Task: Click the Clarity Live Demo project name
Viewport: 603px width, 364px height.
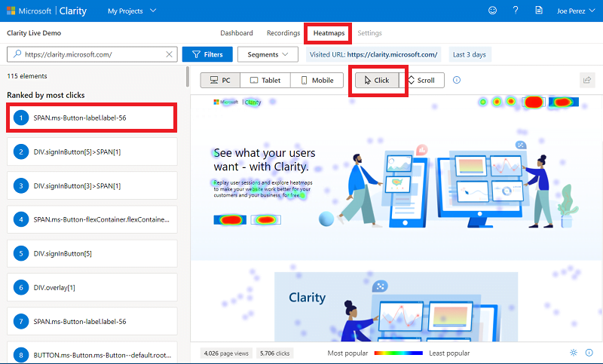Action: pos(34,33)
